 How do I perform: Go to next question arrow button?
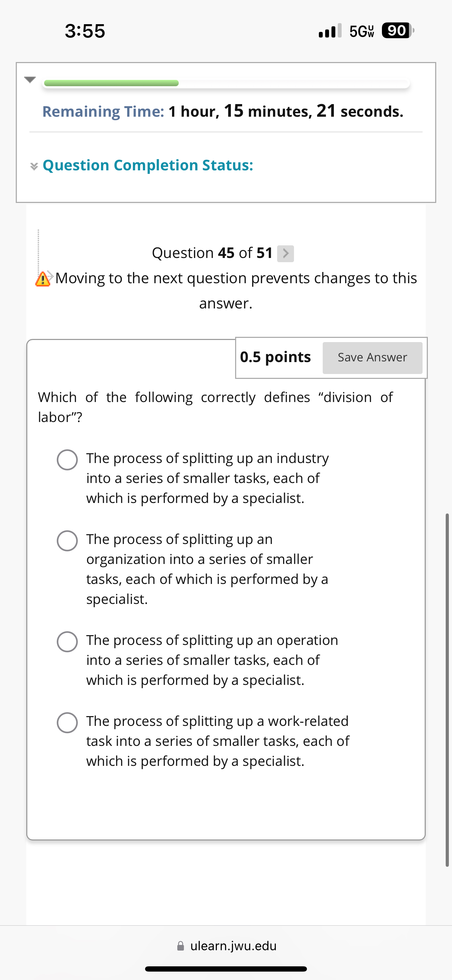pyautogui.click(x=285, y=253)
